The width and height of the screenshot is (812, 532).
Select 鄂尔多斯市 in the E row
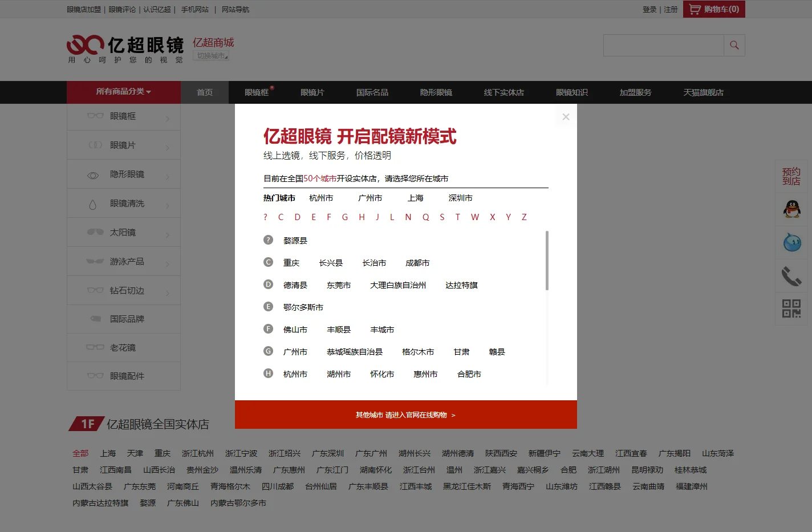[303, 307]
